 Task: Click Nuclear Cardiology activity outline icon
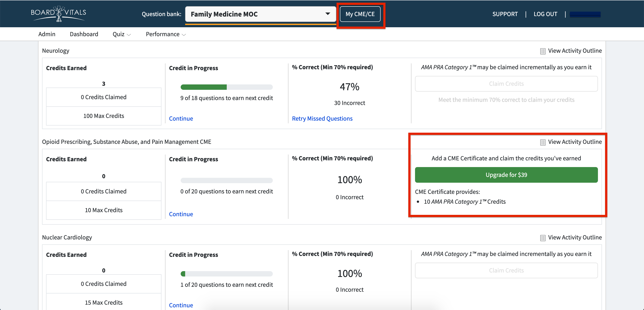point(542,238)
